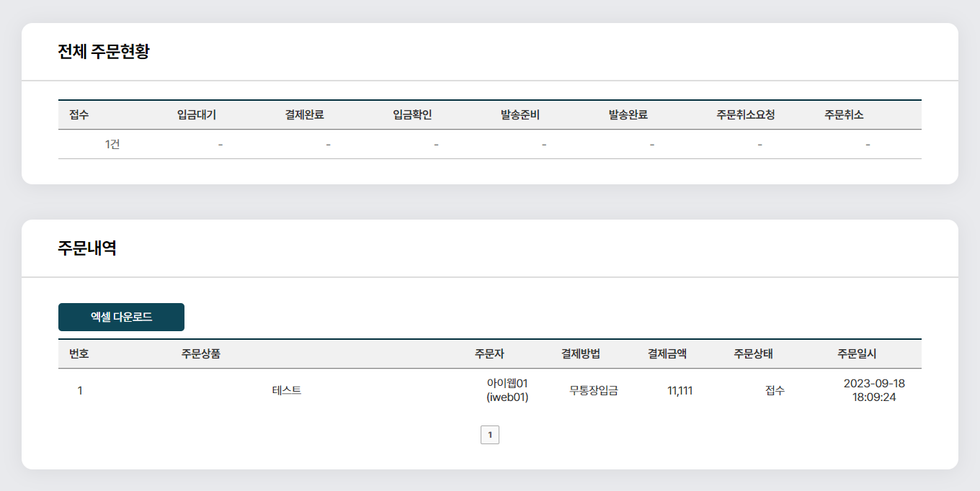The image size is (980, 491).
Task: Open the 테스트 order product
Action: pos(287,391)
